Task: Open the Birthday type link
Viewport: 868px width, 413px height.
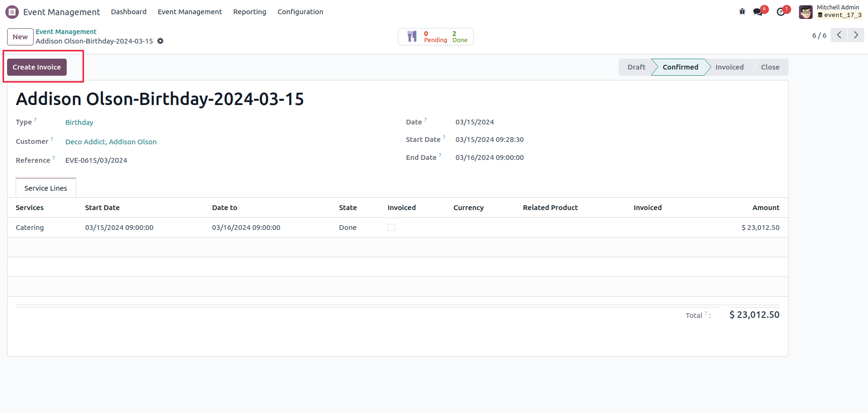Action: [79, 123]
